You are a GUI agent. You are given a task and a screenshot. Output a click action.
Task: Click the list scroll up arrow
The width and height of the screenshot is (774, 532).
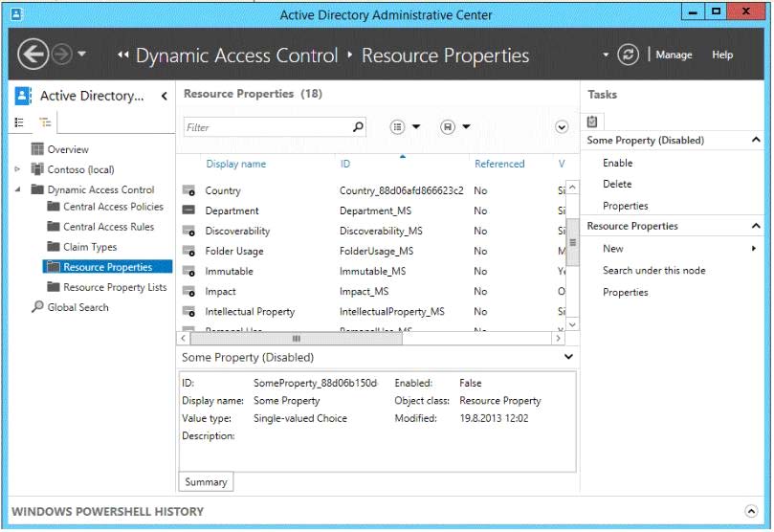pyautogui.click(x=572, y=188)
